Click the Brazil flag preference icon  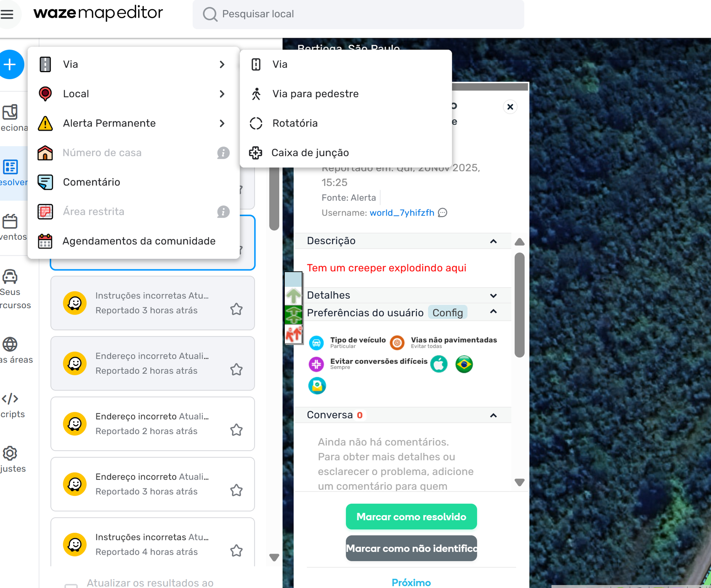[464, 364]
